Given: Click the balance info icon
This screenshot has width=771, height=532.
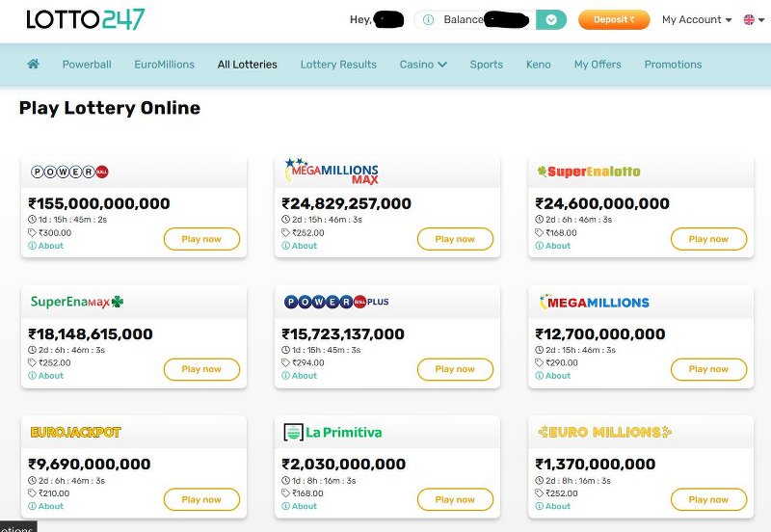Looking at the screenshot, I should point(429,19).
